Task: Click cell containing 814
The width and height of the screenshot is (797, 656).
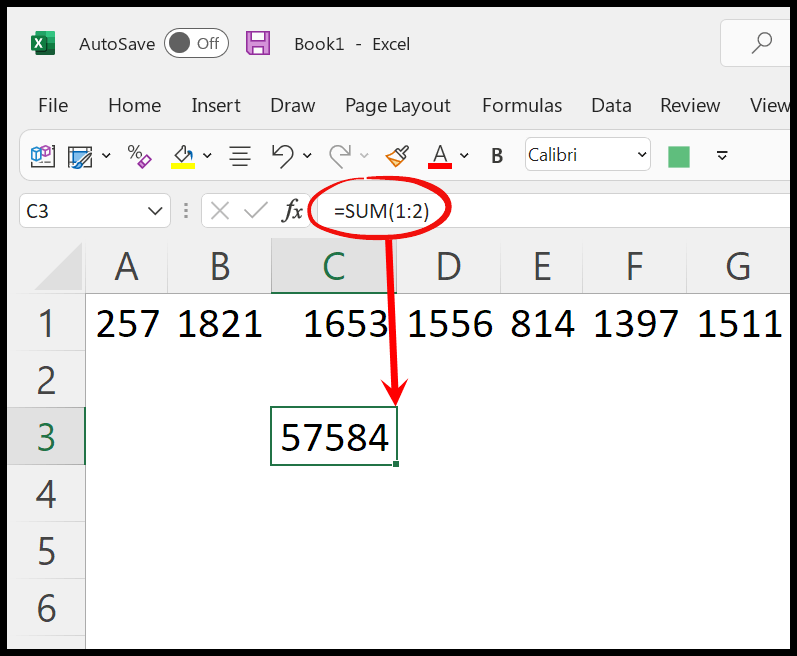Action: [542, 323]
